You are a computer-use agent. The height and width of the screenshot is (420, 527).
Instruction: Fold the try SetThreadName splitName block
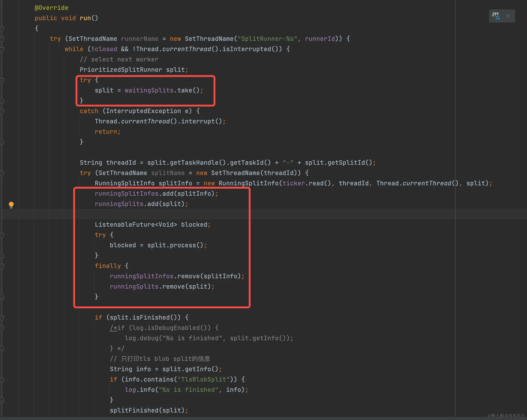click(2, 173)
